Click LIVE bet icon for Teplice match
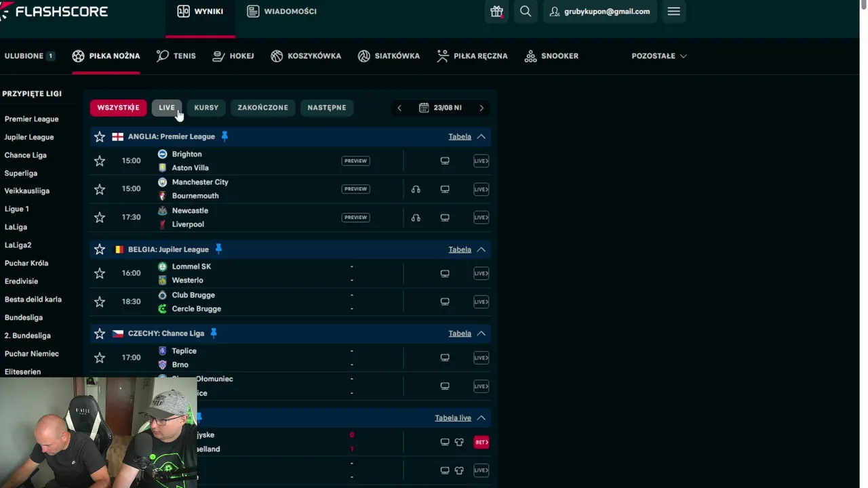The width and height of the screenshot is (868, 488). pyautogui.click(x=481, y=357)
